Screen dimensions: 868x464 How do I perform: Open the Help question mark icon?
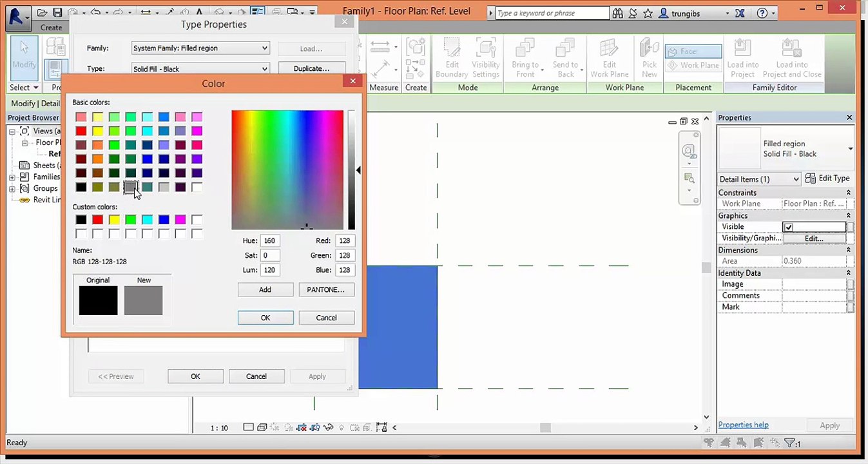[762, 13]
